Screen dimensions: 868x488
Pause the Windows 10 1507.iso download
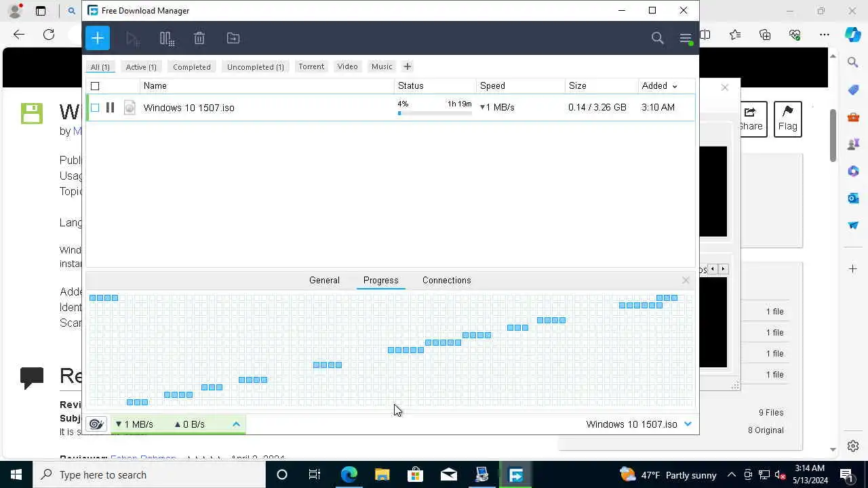[x=110, y=107]
